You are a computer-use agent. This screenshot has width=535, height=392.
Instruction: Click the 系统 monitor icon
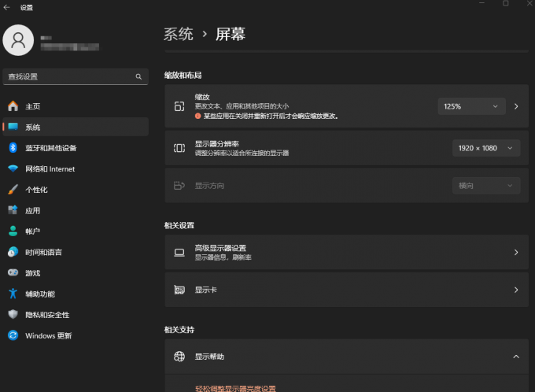(13, 127)
